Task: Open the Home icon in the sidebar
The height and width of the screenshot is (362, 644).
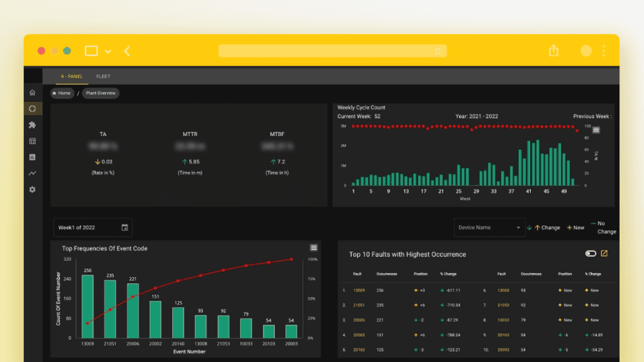Action: click(x=32, y=93)
